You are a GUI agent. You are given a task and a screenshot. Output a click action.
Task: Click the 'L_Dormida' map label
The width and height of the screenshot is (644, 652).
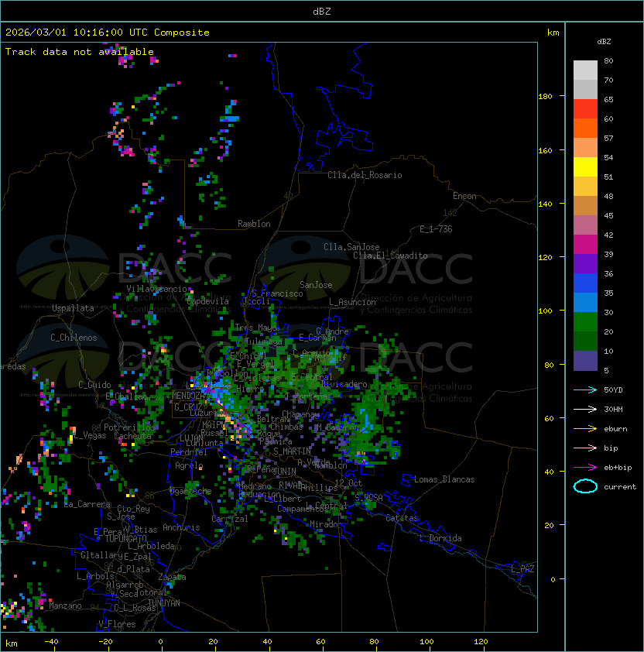coord(440,538)
